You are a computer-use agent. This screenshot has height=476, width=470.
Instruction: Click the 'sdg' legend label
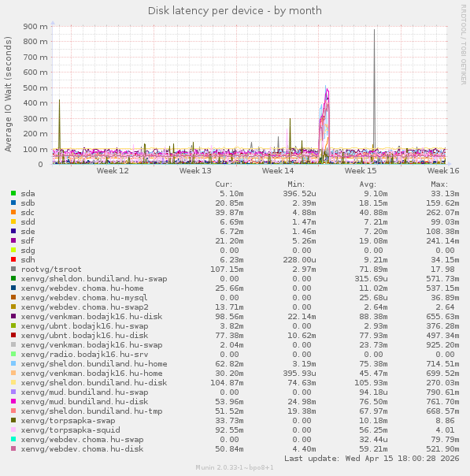click(28, 251)
